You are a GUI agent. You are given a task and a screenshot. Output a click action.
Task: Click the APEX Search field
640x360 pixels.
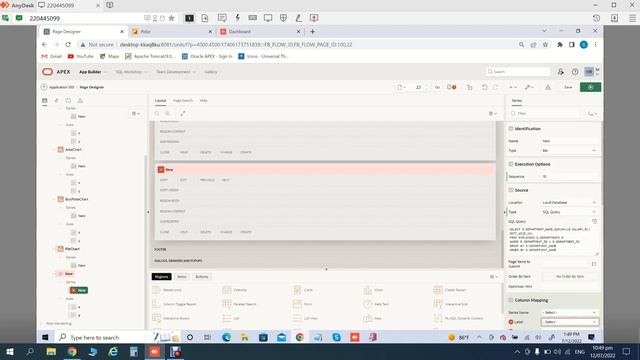518,72
